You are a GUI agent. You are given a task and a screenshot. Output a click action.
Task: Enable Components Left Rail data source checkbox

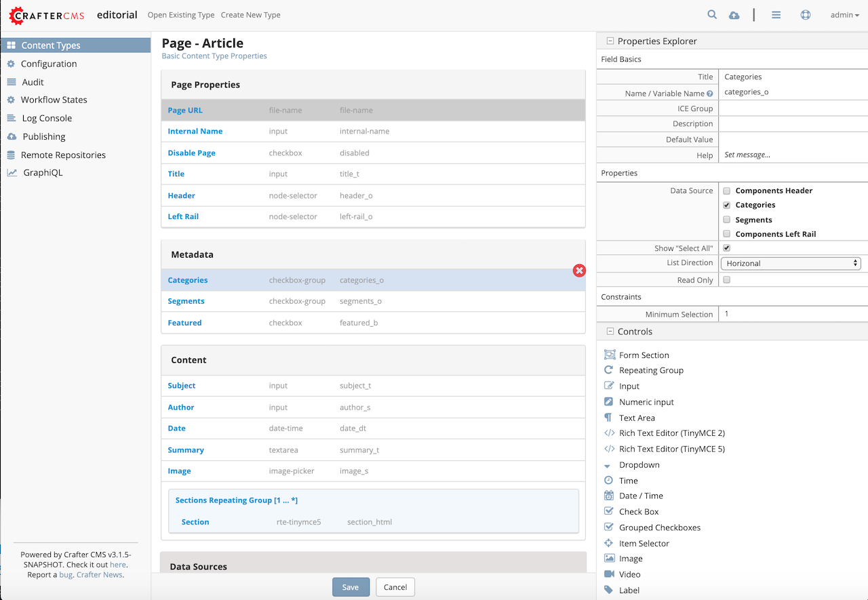(x=727, y=234)
